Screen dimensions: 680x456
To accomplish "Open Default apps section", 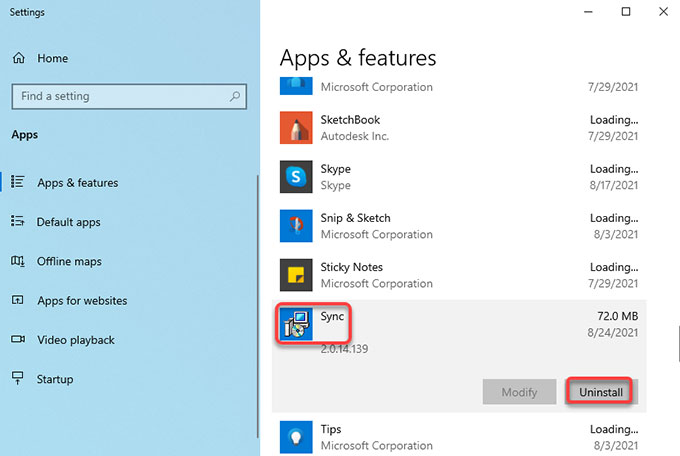I will pyautogui.click(x=69, y=222).
